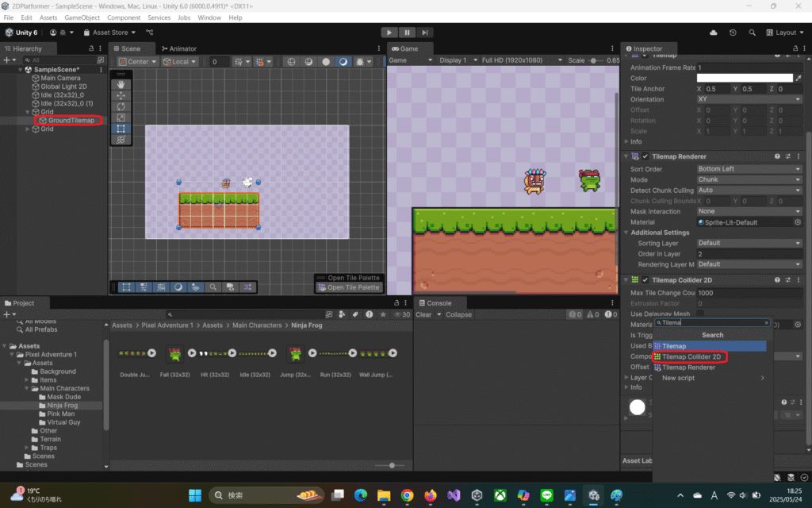Screen dimensions: 812x508
Task: Open the Layout dropdown
Action: pyautogui.click(x=785, y=32)
